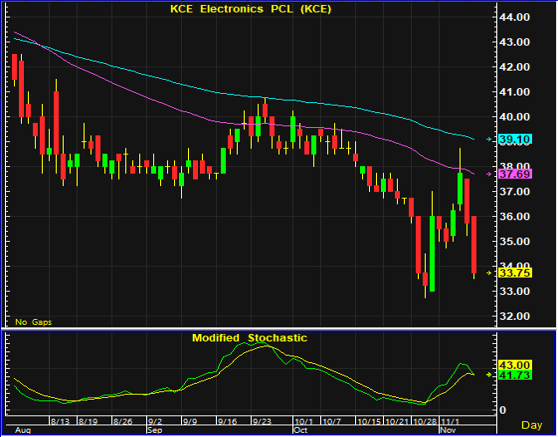Image resolution: width=558 pixels, height=437 pixels.
Task: Click the yellow 33.75 last price label
Action: (515, 273)
